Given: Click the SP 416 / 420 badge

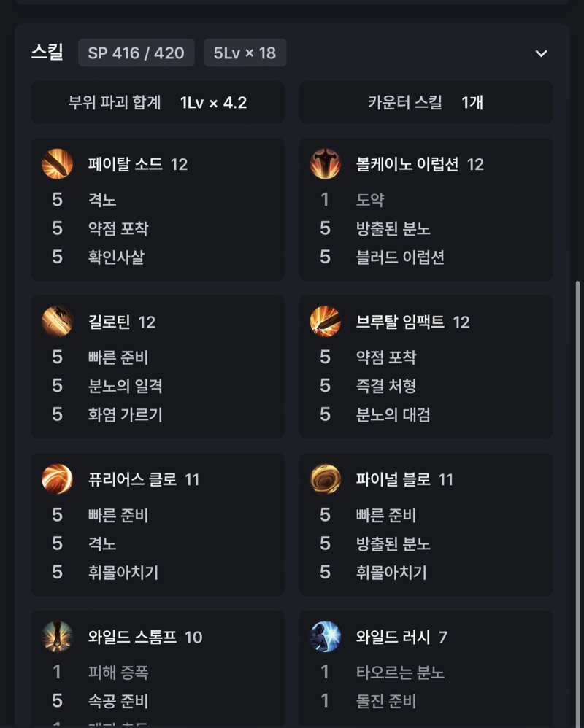Looking at the screenshot, I should coord(136,53).
